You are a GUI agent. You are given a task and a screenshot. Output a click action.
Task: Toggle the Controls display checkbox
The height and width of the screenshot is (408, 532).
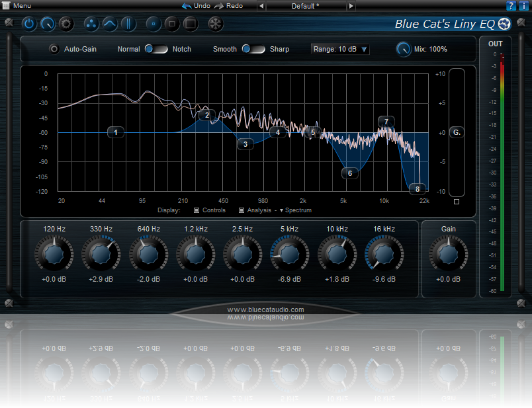197,210
